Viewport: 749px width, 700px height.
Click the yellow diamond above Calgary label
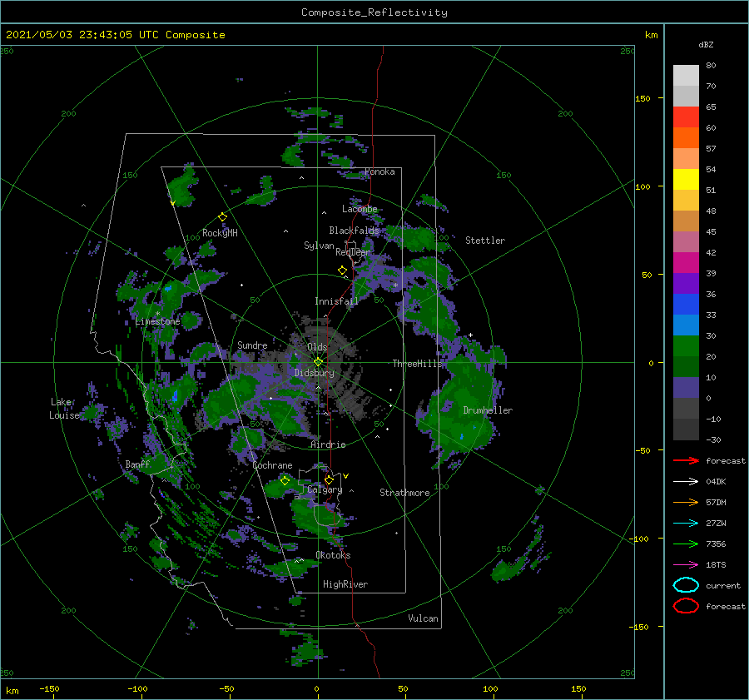(x=329, y=479)
